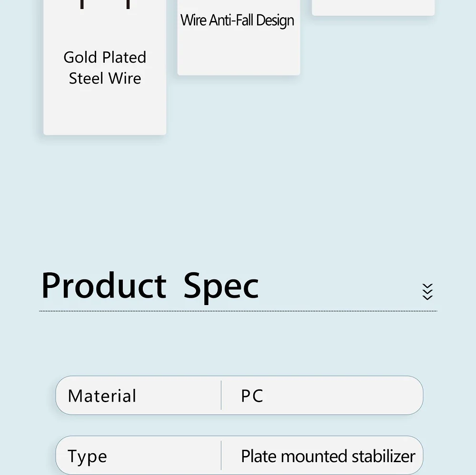The height and width of the screenshot is (475, 476).
Task: Click the word Plate in the Type row
Action: tap(259, 456)
